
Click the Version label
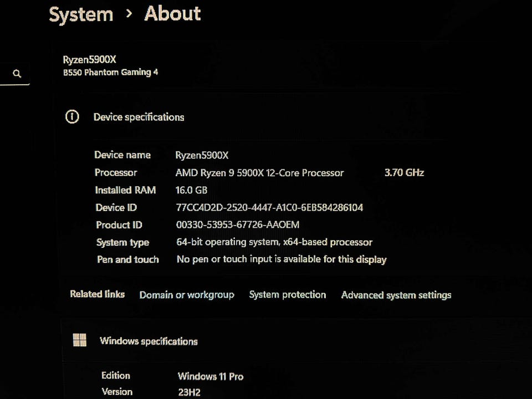[117, 392]
